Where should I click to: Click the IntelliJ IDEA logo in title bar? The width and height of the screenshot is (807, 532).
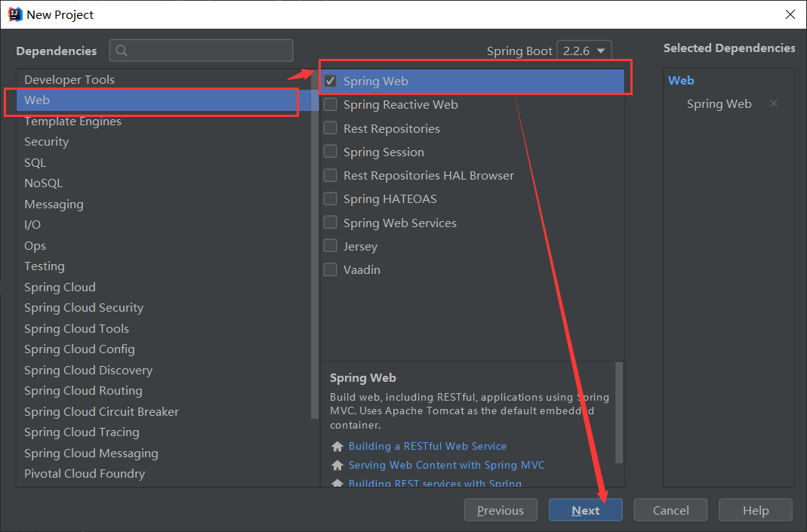(x=14, y=14)
